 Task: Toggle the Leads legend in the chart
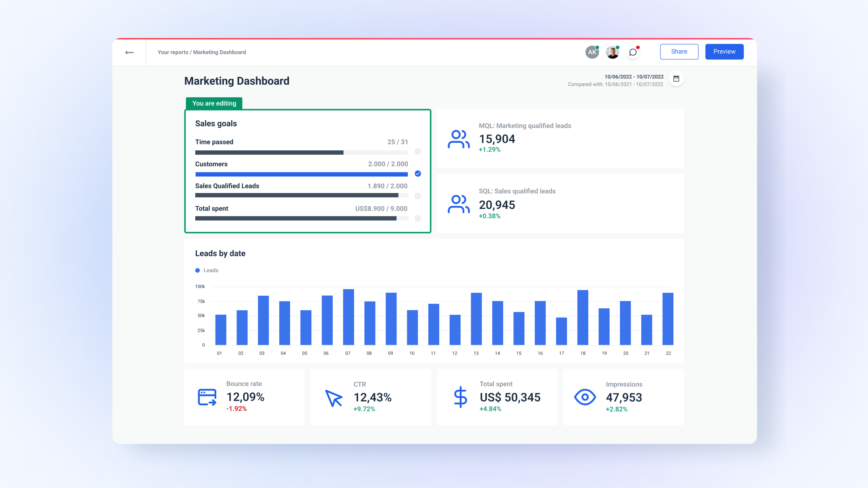207,270
